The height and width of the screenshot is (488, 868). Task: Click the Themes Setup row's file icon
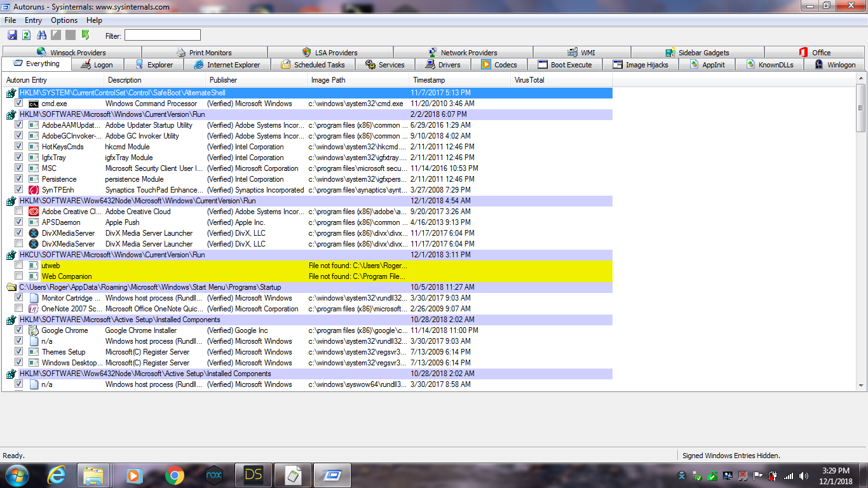tap(34, 352)
